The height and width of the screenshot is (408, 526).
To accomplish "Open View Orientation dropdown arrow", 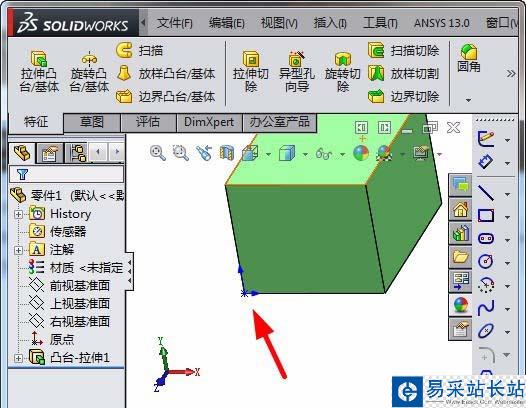I will point(268,154).
